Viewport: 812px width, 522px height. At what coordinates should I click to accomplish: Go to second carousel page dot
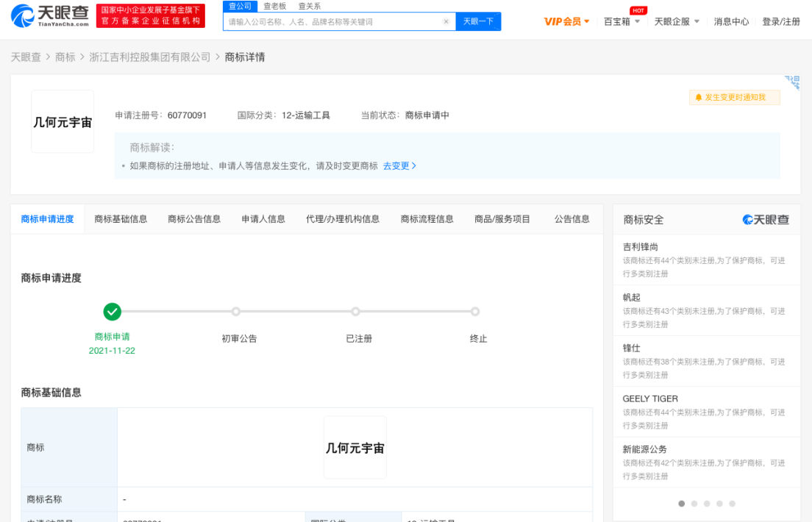point(694,504)
